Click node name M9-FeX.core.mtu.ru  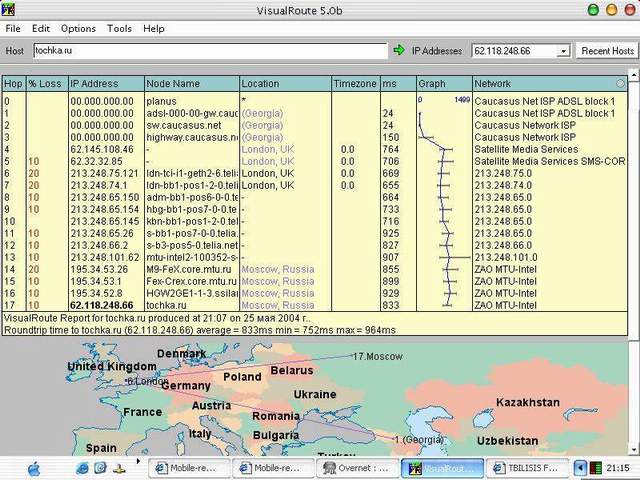[x=189, y=269]
